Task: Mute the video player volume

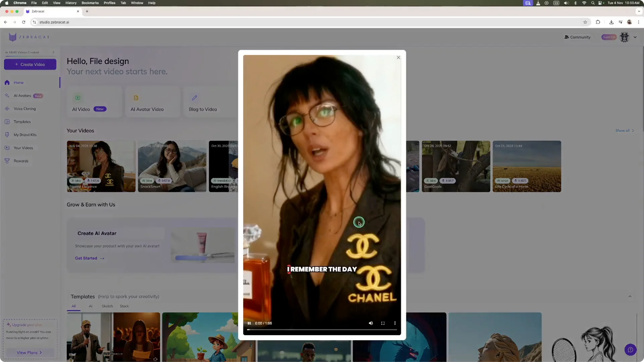Action: pyautogui.click(x=371, y=323)
